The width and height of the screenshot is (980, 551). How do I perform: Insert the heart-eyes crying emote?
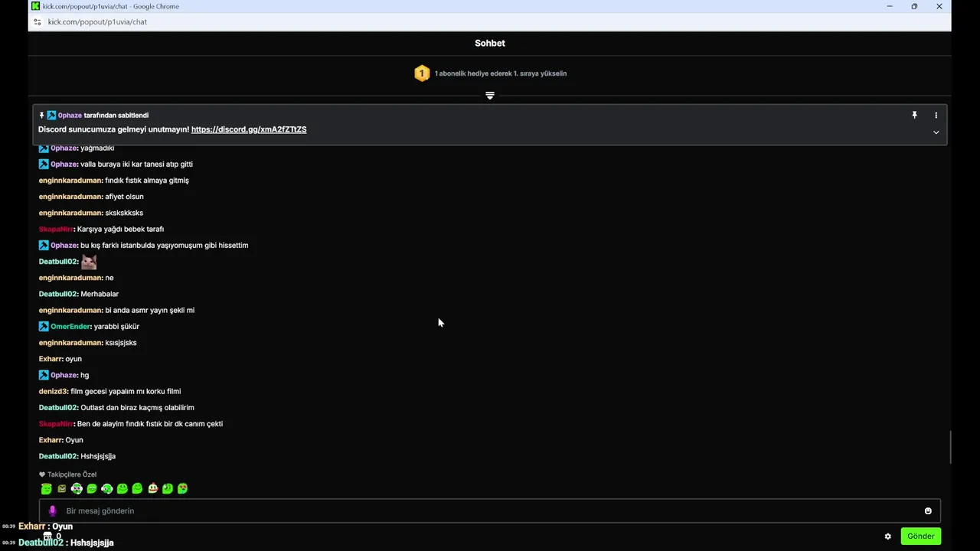(x=182, y=488)
